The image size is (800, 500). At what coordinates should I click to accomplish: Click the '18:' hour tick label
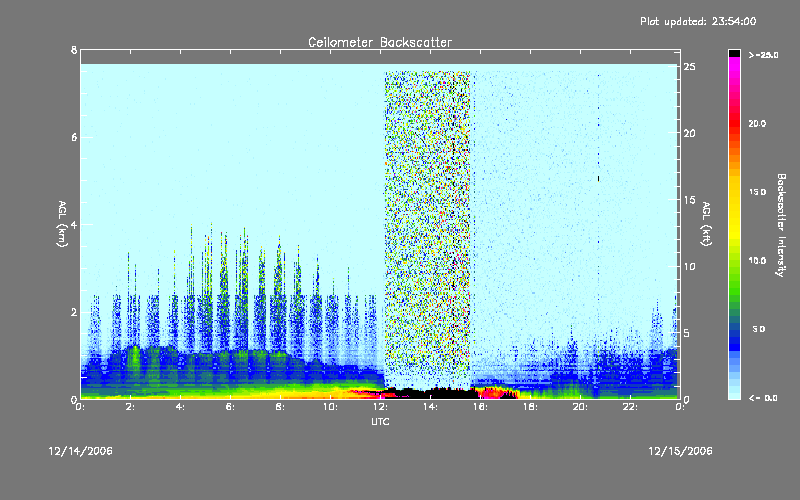point(531,407)
